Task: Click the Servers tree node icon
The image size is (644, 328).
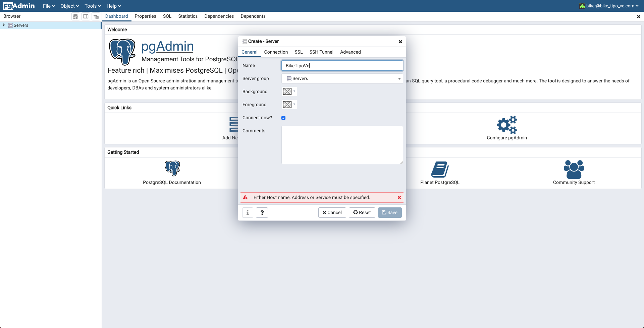Action: [x=10, y=25]
